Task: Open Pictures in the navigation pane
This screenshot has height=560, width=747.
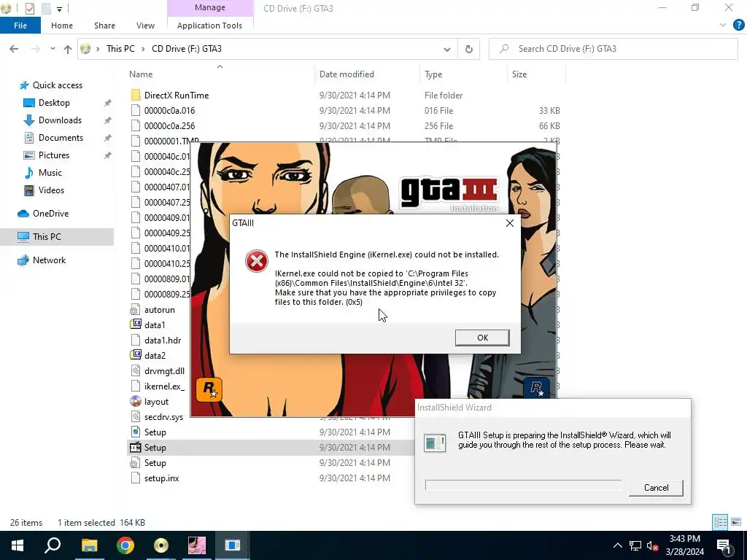Action: click(x=54, y=155)
